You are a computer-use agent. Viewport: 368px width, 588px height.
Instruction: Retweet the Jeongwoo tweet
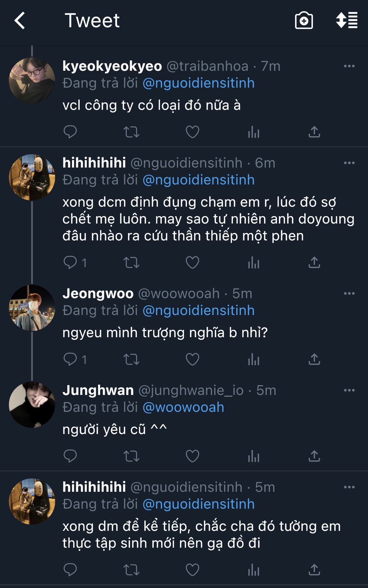[131, 360]
